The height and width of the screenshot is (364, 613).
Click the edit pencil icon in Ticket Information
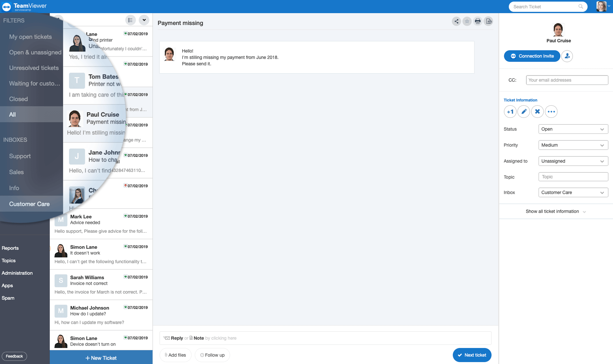(x=524, y=112)
